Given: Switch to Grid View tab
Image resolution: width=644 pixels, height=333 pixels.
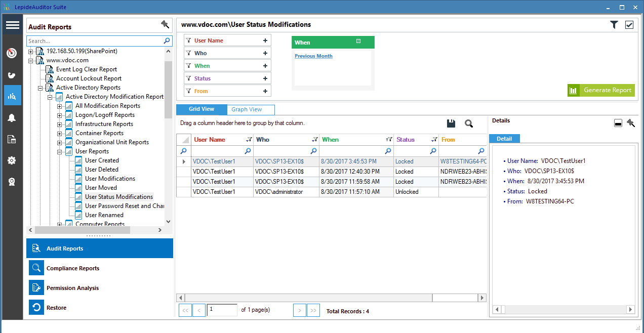Looking at the screenshot, I should tap(201, 109).
